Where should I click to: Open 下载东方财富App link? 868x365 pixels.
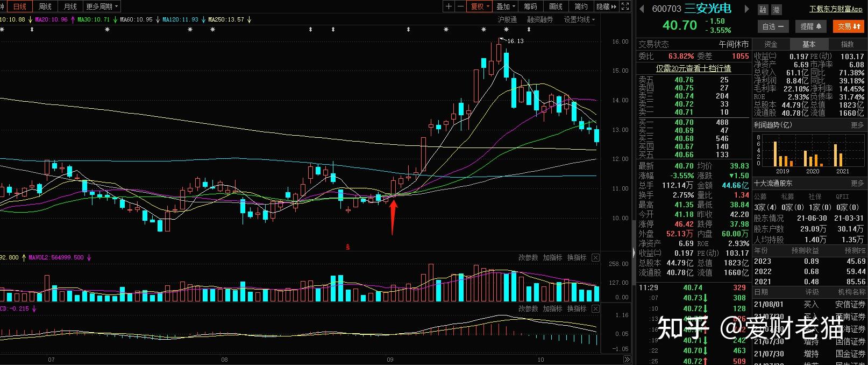(836, 9)
